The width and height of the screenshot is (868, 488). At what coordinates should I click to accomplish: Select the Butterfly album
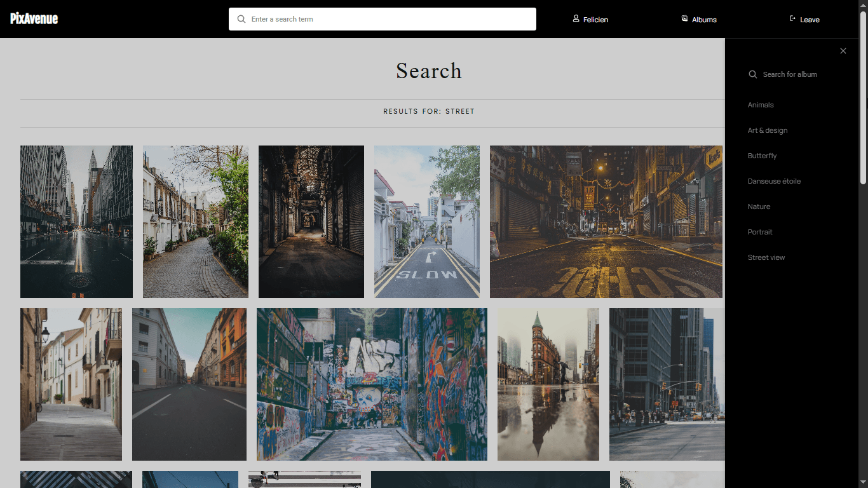(x=763, y=156)
